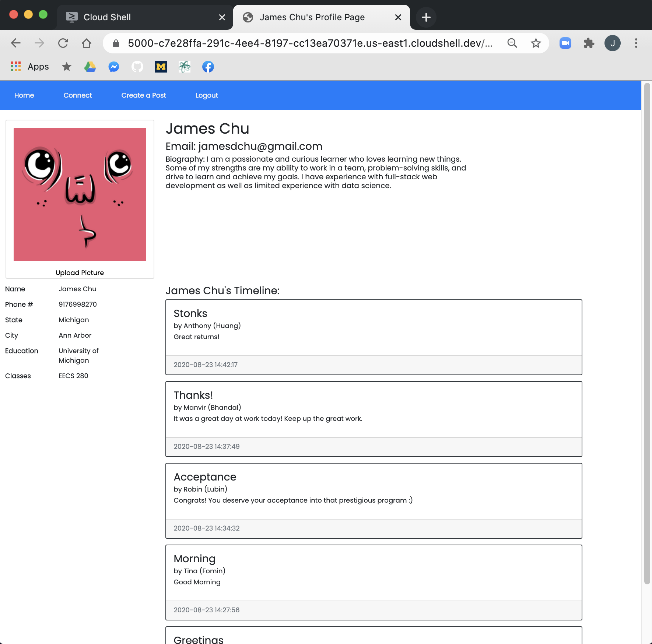Bookmark this page with the star icon
This screenshot has height=644, width=652.
536,43
